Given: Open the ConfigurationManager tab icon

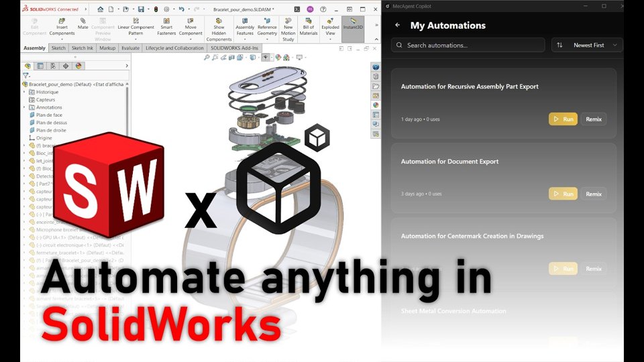Looking at the screenshot, I should coord(53,66).
